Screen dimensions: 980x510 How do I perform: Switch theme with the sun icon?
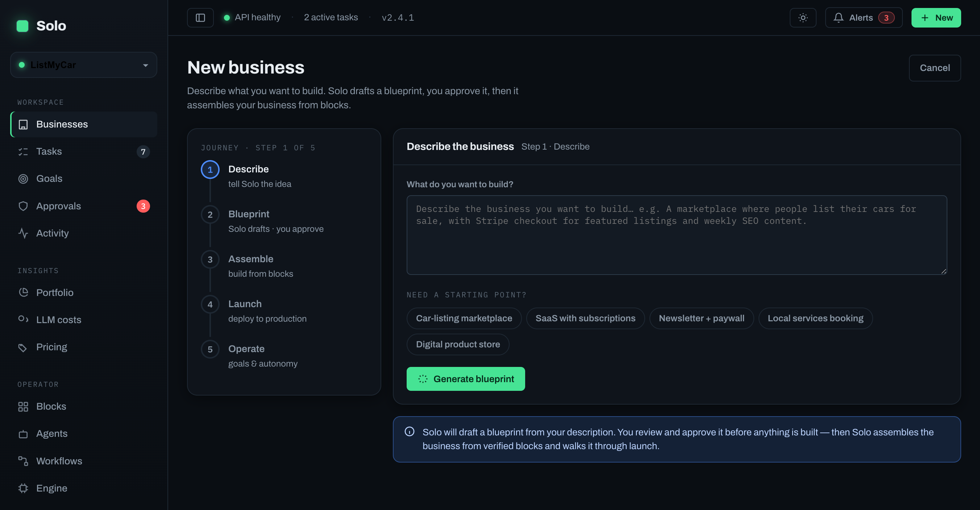(x=803, y=17)
